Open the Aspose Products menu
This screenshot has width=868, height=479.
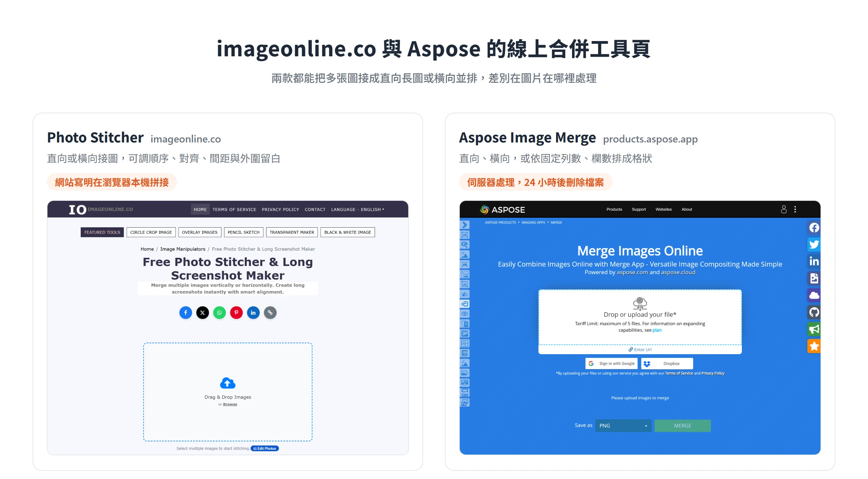(x=614, y=209)
